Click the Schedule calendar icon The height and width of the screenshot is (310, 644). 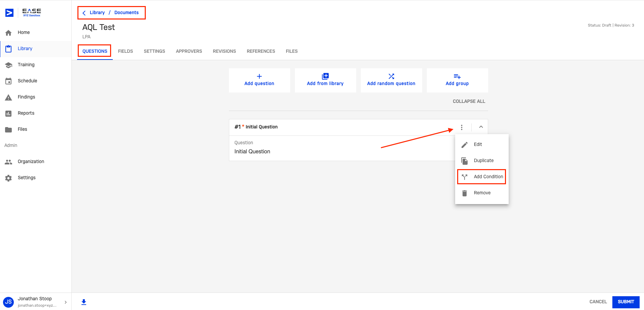pyautogui.click(x=8, y=81)
